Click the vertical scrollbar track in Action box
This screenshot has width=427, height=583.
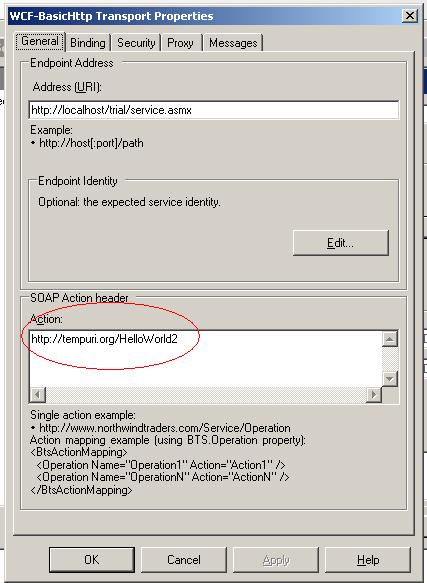click(x=390, y=359)
